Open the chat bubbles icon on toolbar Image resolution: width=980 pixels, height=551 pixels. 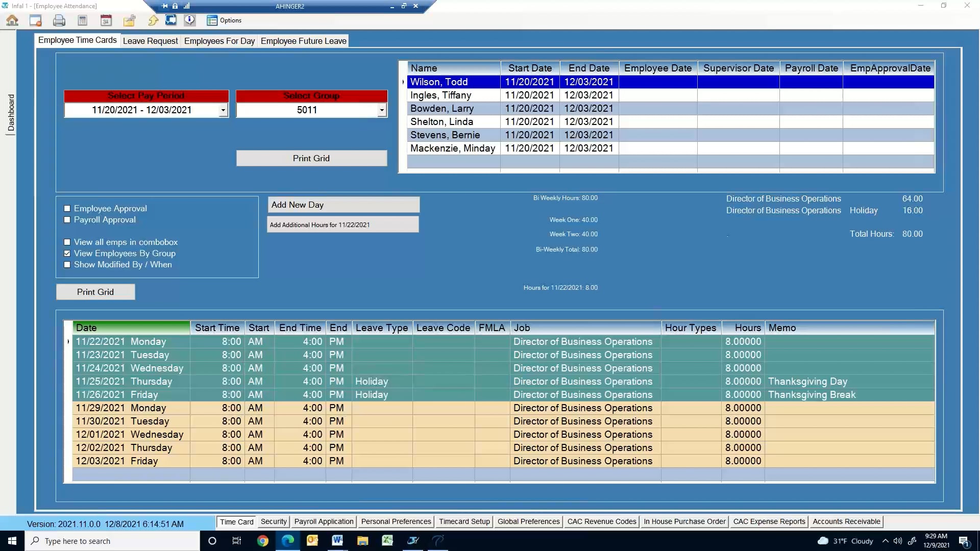coord(171,20)
